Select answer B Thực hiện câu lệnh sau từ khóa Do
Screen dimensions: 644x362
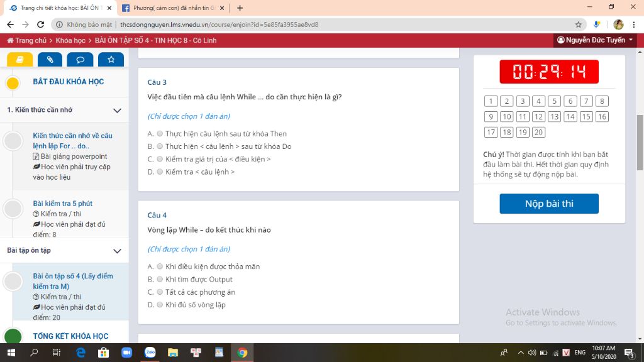(x=160, y=146)
